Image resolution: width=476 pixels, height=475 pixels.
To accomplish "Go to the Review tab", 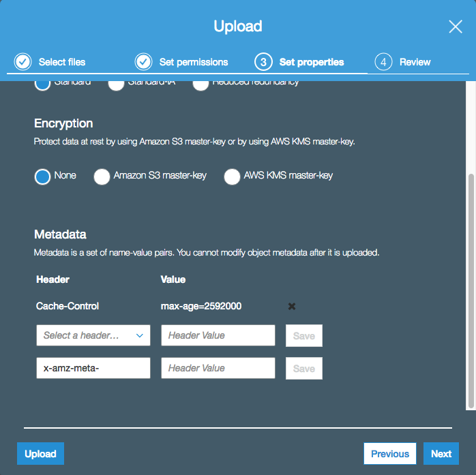I will coord(415,62).
